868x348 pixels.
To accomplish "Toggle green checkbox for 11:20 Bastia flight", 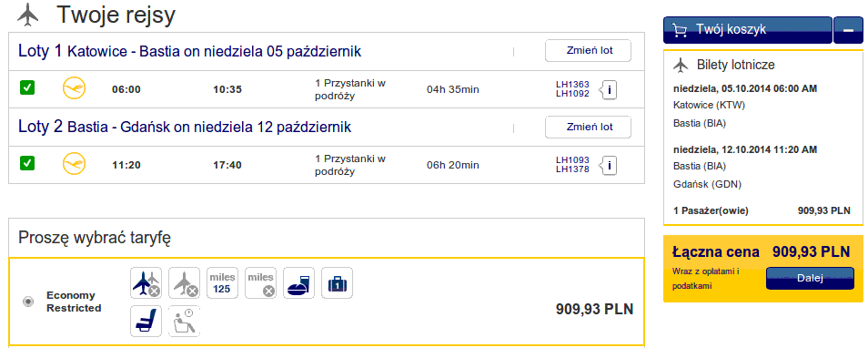I will click(27, 163).
